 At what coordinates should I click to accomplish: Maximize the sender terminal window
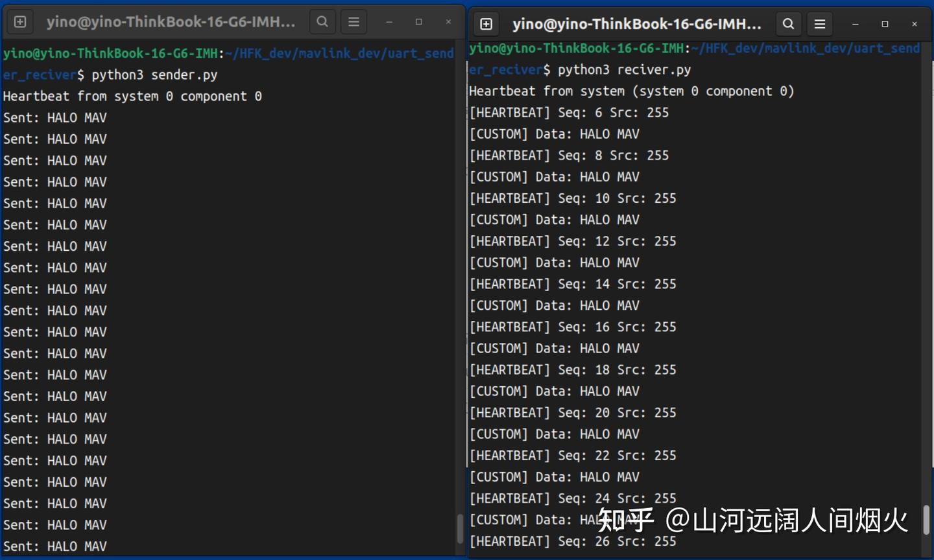coord(418,21)
